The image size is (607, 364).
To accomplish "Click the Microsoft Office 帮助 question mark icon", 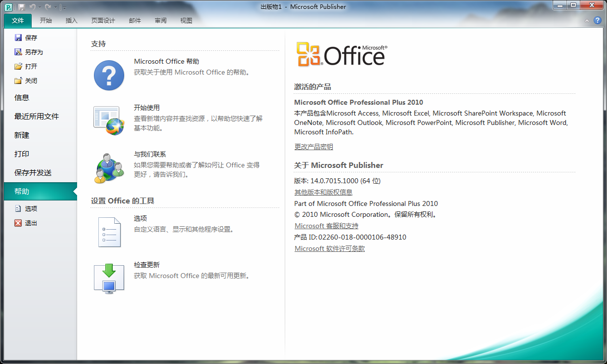I will tap(109, 75).
